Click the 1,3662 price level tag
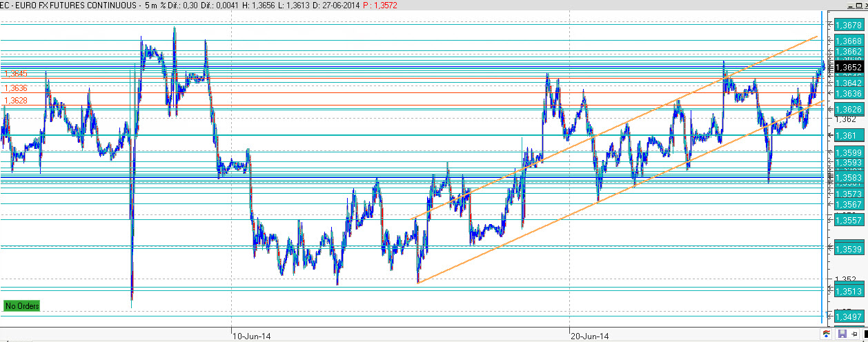 point(848,52)
